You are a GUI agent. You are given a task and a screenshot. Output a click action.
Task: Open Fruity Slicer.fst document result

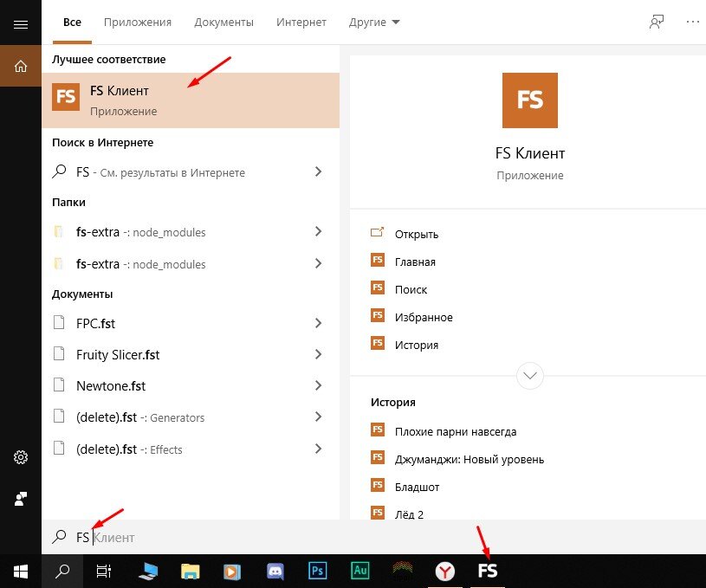click(x=191, y=354)
